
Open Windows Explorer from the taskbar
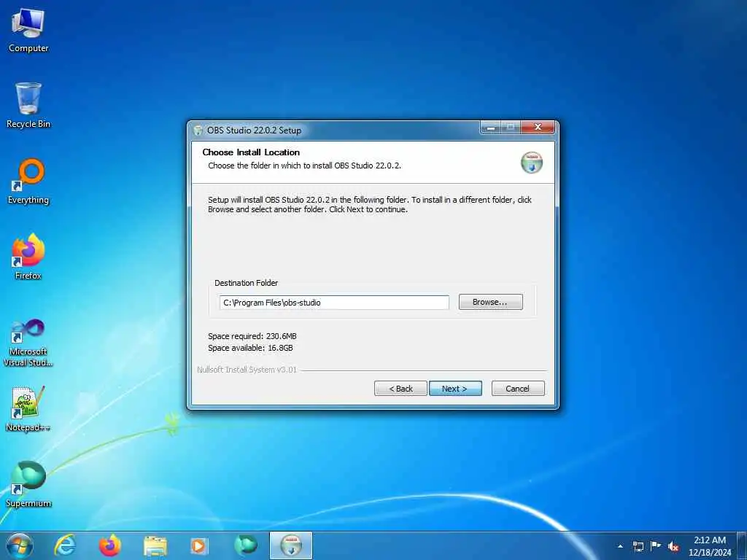click(x=155, y=545)
